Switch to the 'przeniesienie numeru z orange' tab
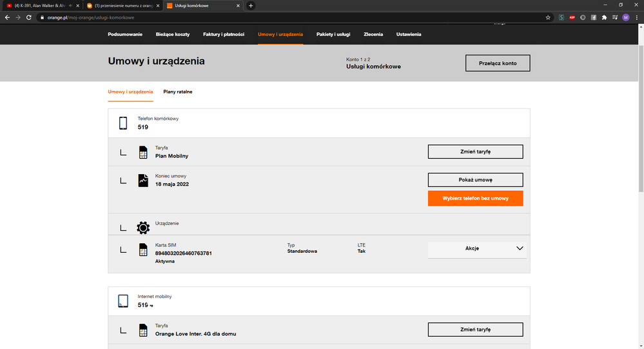 click(x=123, y=6)
